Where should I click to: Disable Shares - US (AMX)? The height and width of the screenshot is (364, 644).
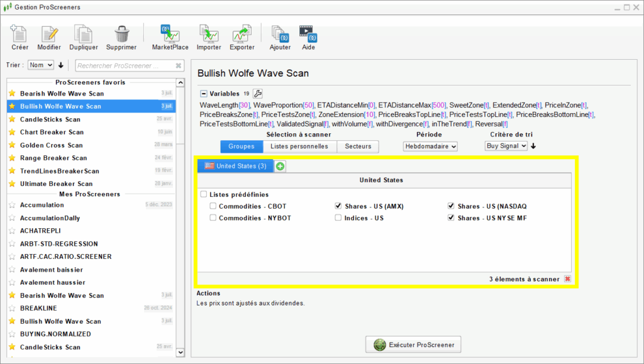338,205
